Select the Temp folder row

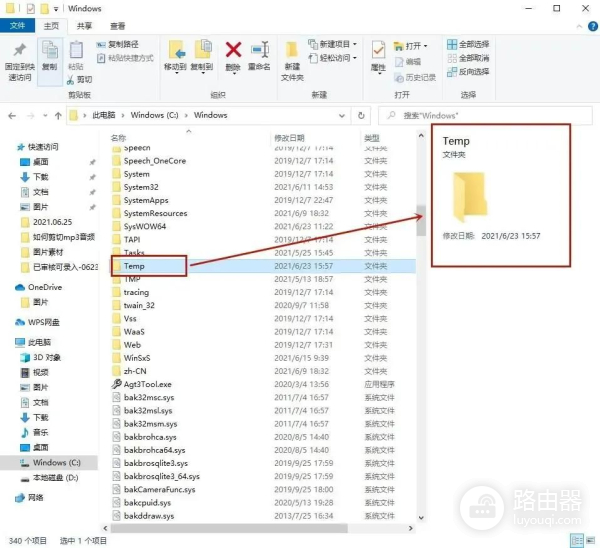[263, 266]
